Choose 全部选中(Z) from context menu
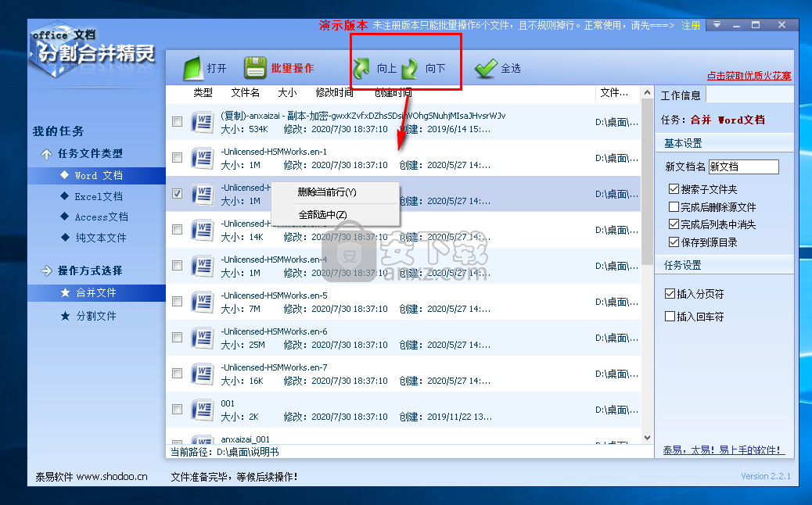The height and width of the screenshot is (505, 812). tap(335, 215)
